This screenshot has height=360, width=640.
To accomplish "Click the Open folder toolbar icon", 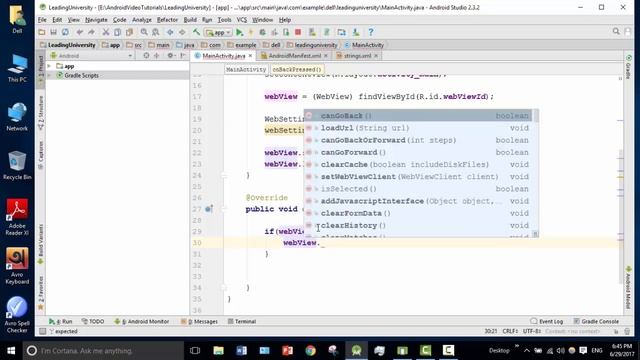I will tap(42, 32).
